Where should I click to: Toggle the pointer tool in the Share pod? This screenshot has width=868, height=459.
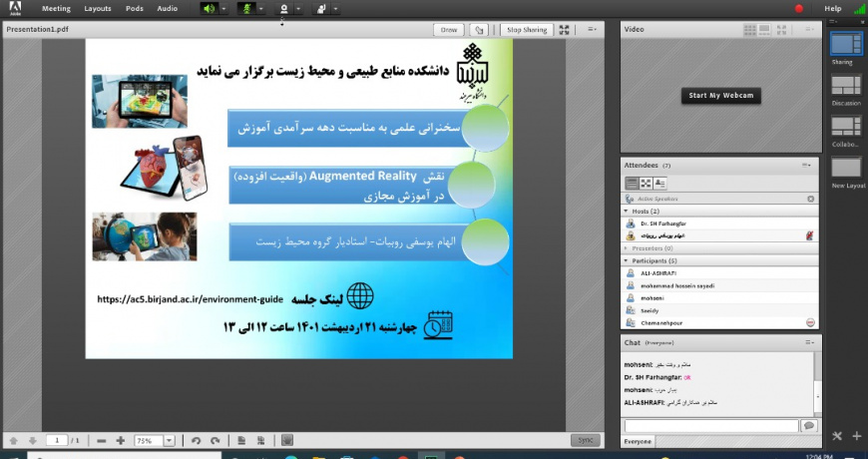479,30
